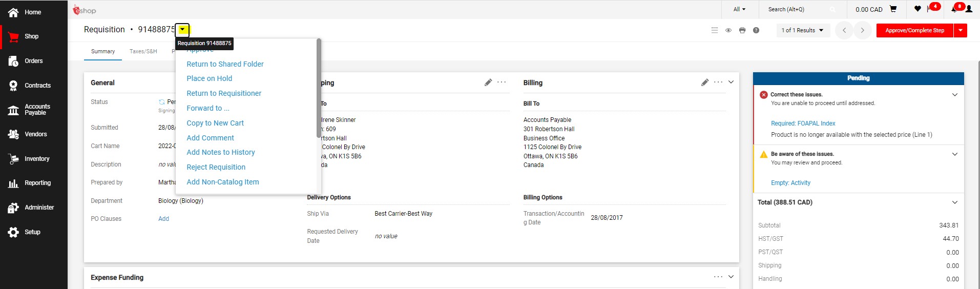Click the Search (Alt+Q) field
The width and height of the screenshot is (980, 289).
(798, 9)
